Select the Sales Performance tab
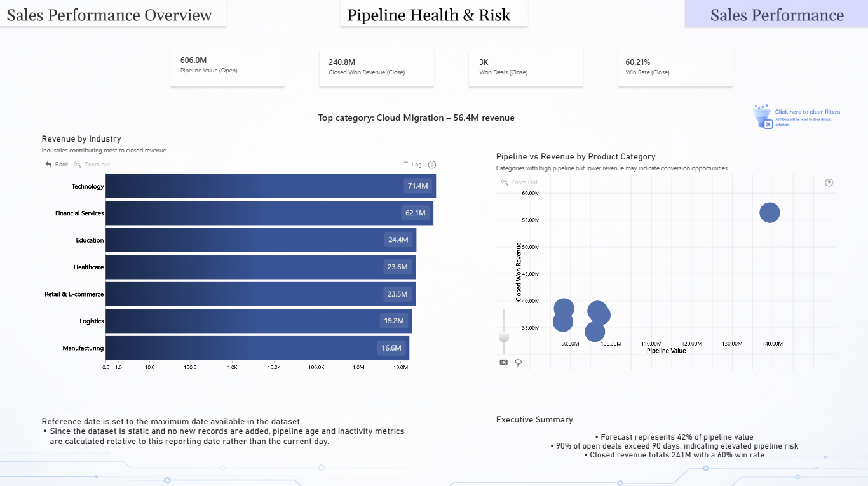Screen dimensions: 868x486 click(x=776, y=14)
